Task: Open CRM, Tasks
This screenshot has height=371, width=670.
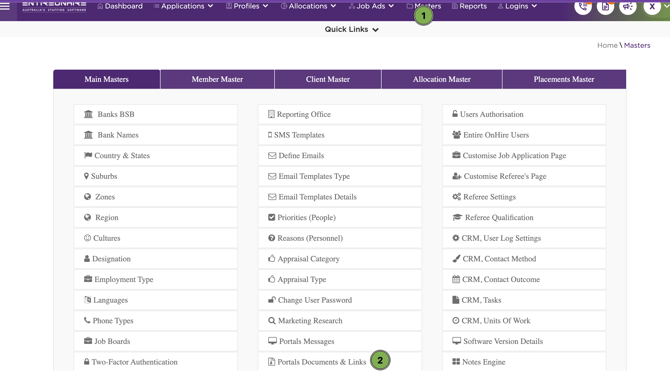Action: pyautogui.click(x=524, y=300)
